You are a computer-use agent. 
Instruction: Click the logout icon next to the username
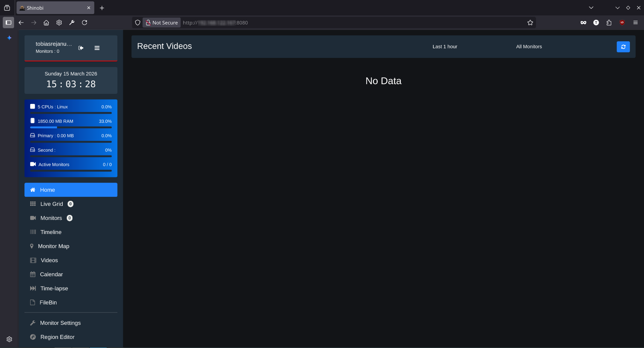coord(81,48)
